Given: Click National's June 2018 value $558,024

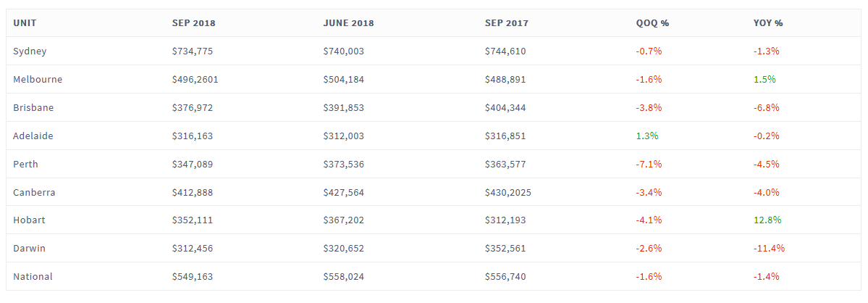Looking at the screenshot, I should 344,277.
